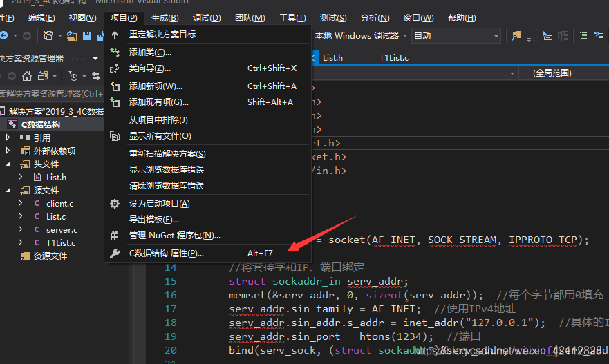Choose 添加现有项(G)... menu entry
The height and width of the screenshot is (364, 609).
(x=208, y=102)
